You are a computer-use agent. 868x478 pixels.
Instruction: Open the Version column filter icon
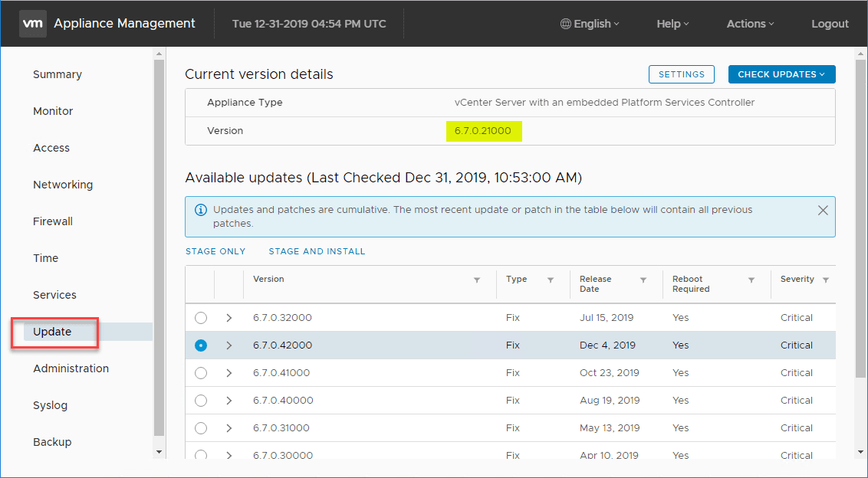[477, 280]
